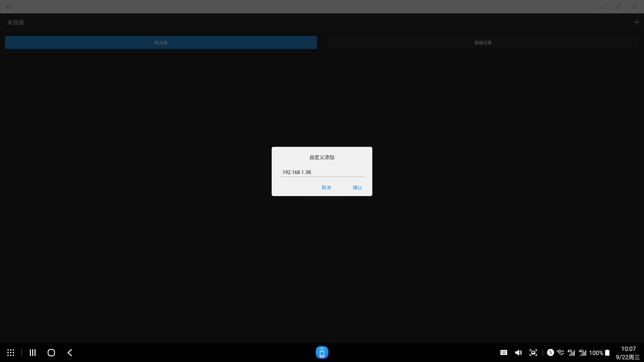Cancel the dialog with 取消
The height and width of the screenshot is (362, 644).
point(326,188)
